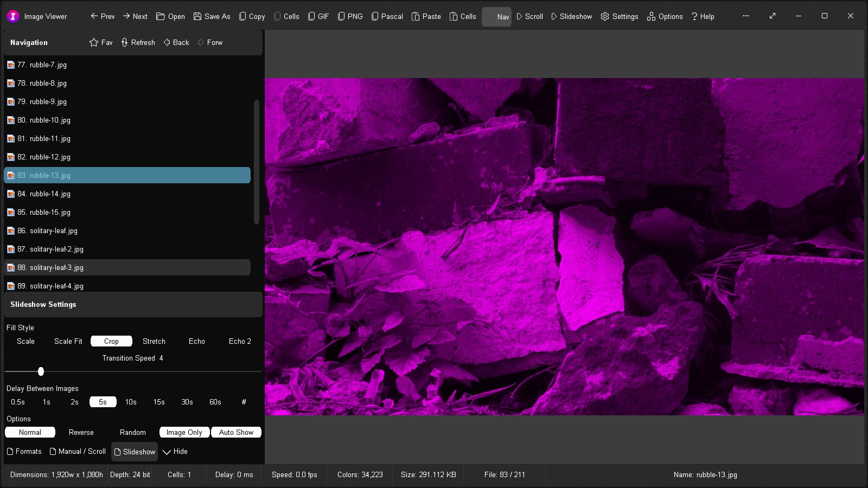
Task: Refresh the navigation file list
Action: tap(138, 42)
